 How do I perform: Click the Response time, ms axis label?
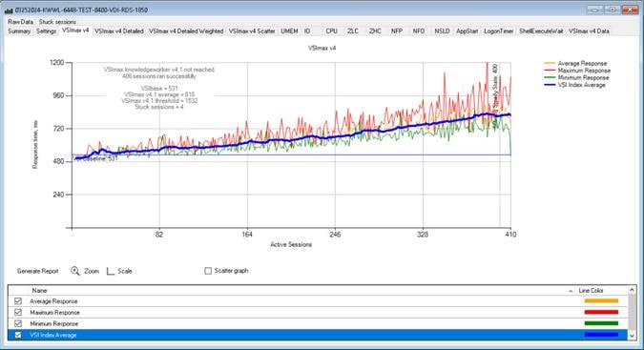tap(35, 144)
